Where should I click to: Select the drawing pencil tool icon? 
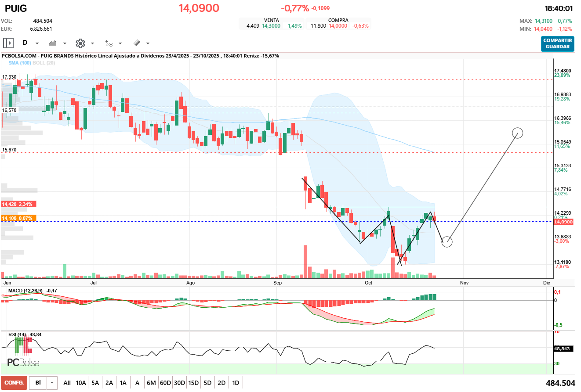point(137,43)
